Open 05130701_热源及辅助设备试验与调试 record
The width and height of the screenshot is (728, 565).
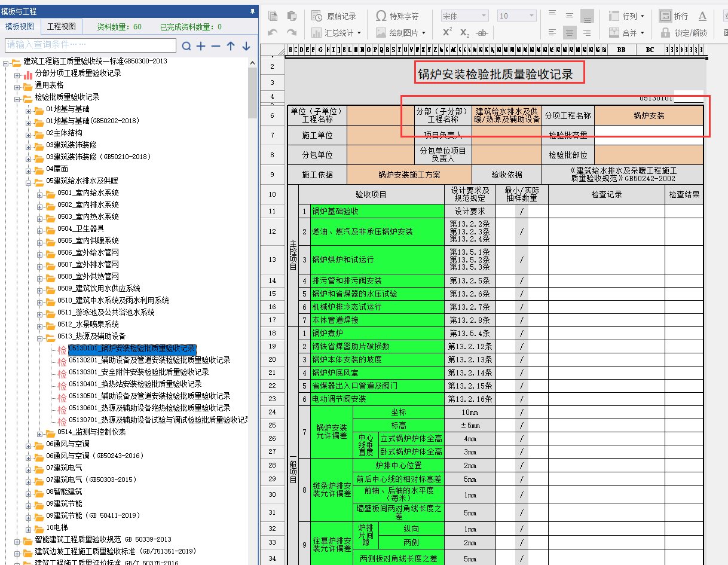(158, 420)
